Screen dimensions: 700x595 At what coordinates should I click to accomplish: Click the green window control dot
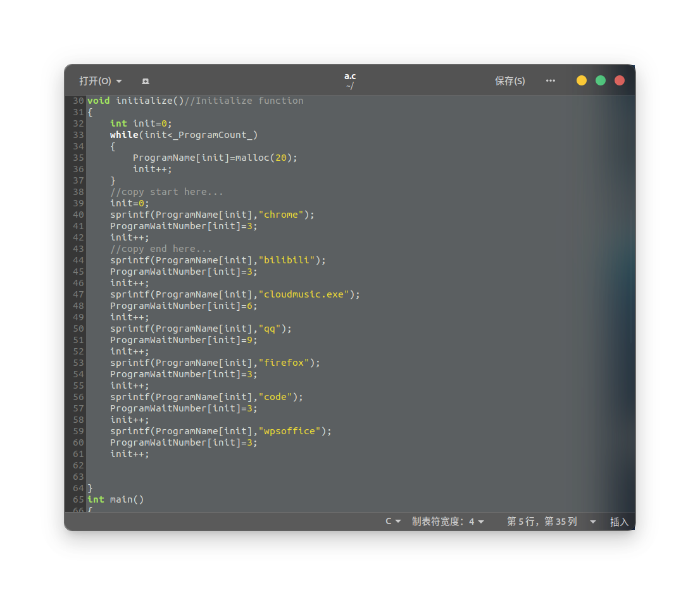600,80
